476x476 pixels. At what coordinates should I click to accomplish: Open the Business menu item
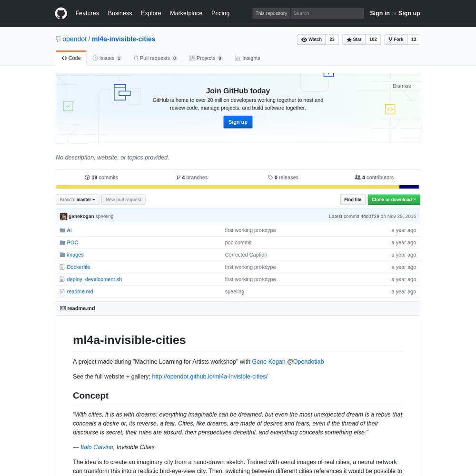pyautogui.click(x=120, y=13)
